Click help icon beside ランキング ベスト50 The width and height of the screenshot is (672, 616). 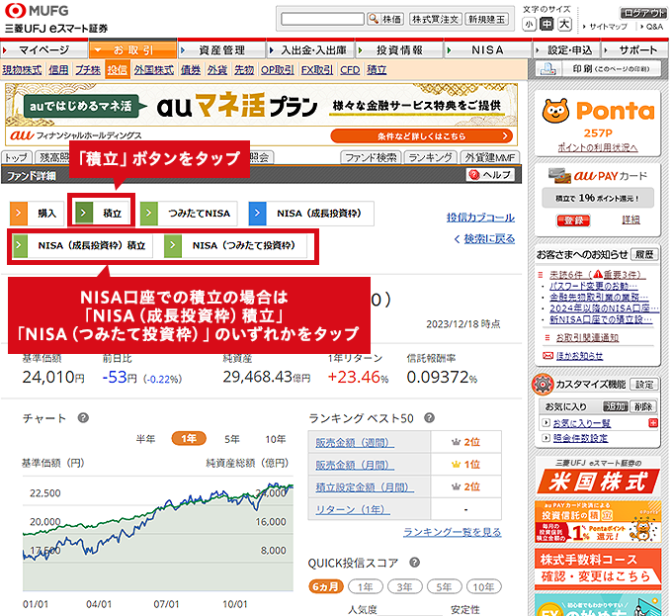(x=430, y=418)
